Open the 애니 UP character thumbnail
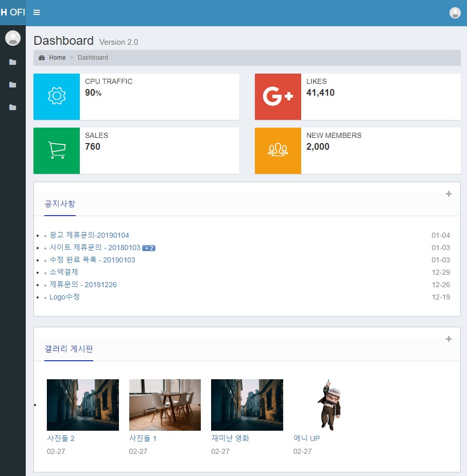Screen dimensions: 467x476 (x=329, y=405)
